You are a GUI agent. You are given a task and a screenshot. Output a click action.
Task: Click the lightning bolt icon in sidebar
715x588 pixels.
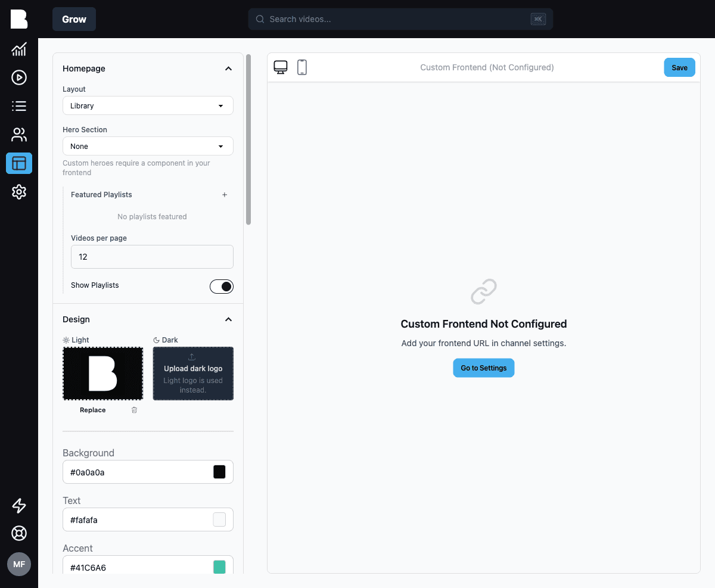click(x=19, y=506)
